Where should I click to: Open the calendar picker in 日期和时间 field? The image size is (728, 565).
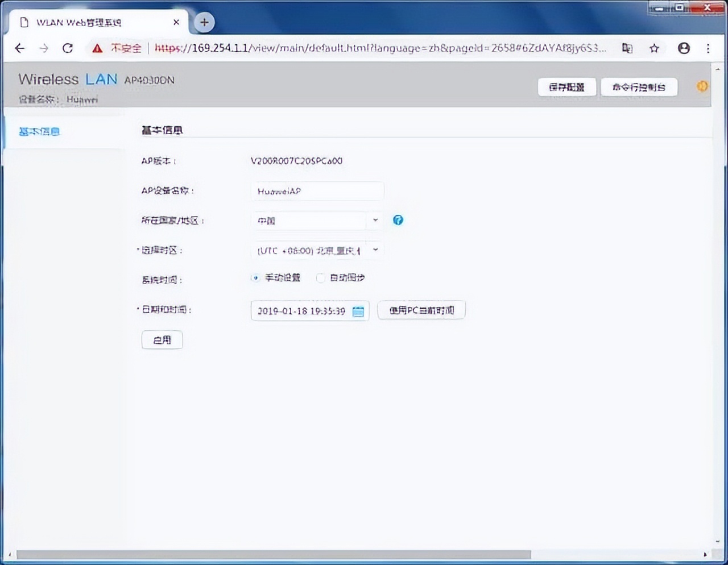click(x=358, y=311)
